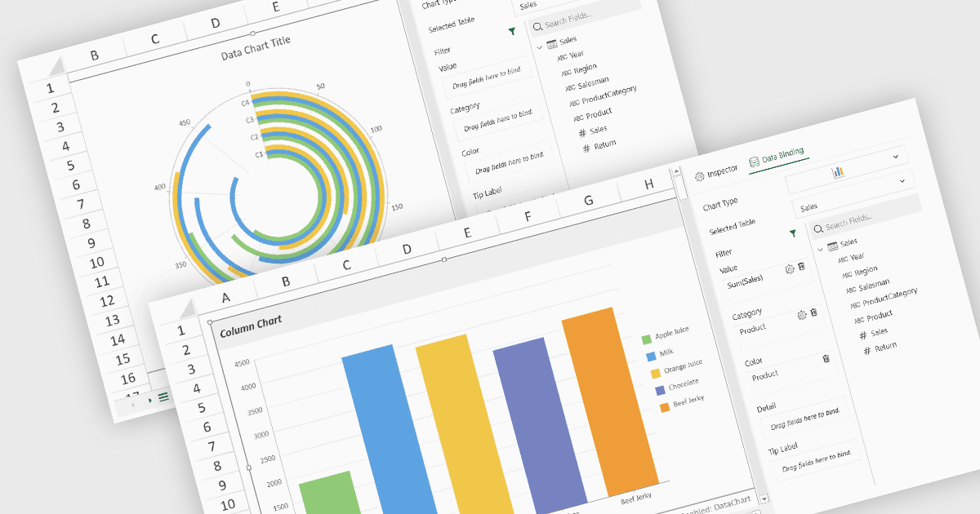Click the next sheet arrow in back sheet
980x514 pixels.
[149, 400]
